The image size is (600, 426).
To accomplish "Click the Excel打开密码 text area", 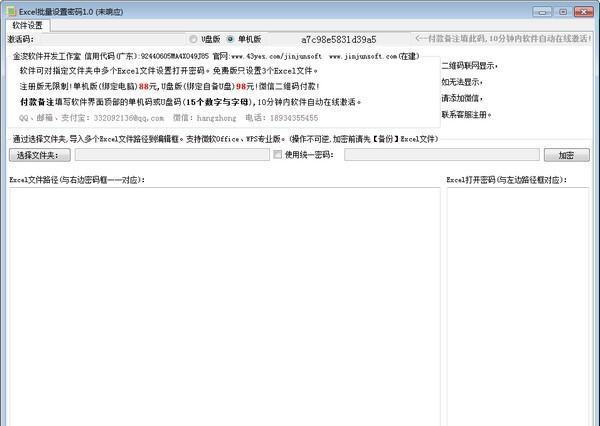I will click(x=518, y=307).
